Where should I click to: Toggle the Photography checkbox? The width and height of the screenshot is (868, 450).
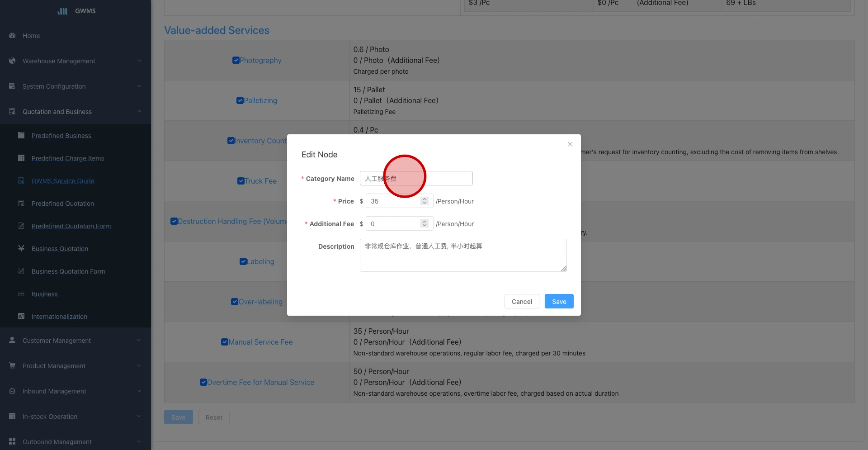[x=236, y=60]
